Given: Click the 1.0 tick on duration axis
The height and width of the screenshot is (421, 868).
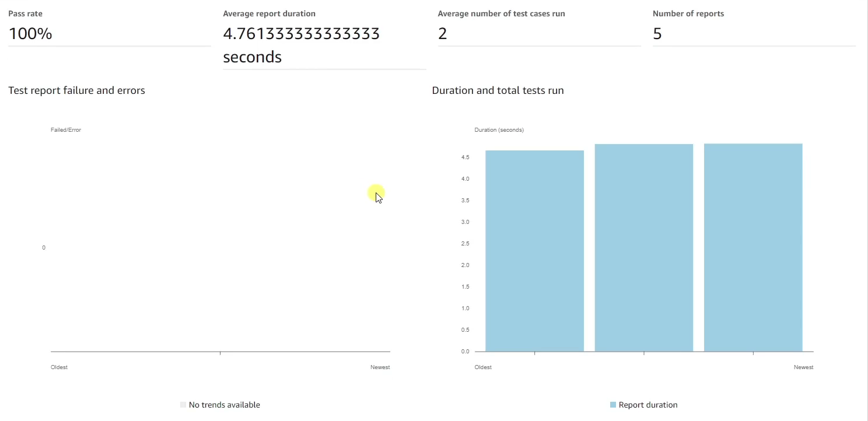Looking at the screenshot, I should pyautogui.click(x=465, y=308).
